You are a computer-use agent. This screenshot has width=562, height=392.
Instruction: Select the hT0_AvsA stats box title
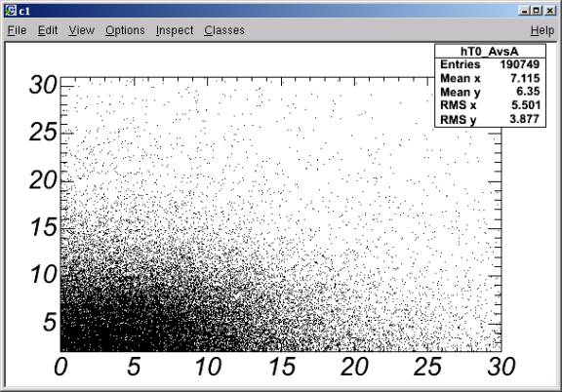click(x=490, y=52)
